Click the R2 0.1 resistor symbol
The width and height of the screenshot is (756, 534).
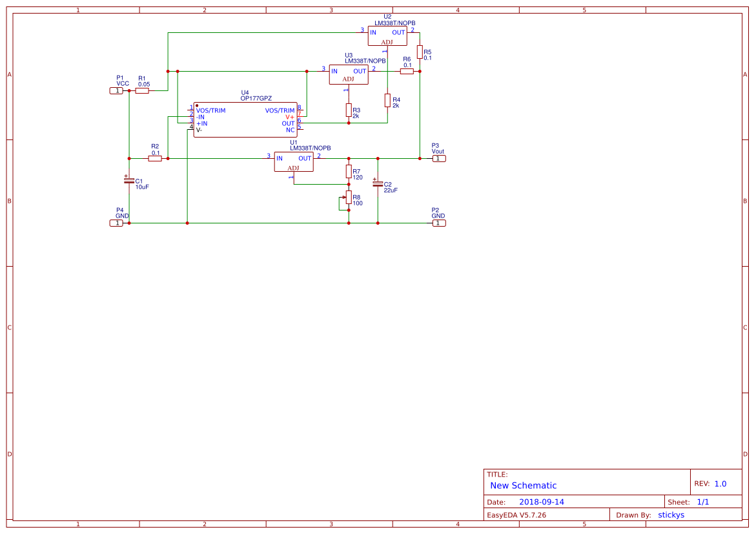(155, 158)
